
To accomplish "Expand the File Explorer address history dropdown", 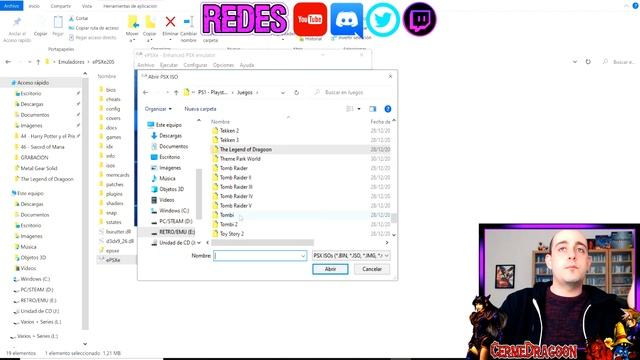I will point(575,62).
